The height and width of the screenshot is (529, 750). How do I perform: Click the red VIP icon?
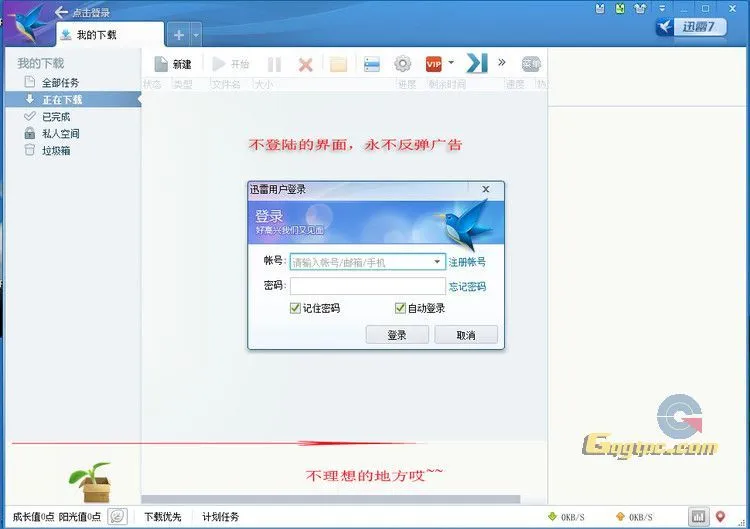(433, 64)
